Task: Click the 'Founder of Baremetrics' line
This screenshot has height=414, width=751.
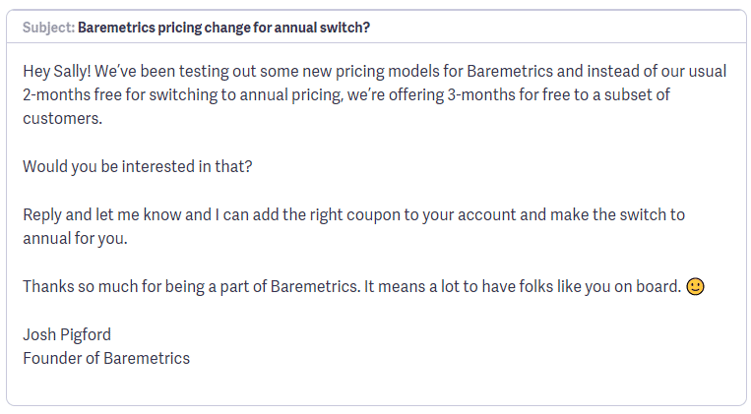Action: (x=106, y=358)
